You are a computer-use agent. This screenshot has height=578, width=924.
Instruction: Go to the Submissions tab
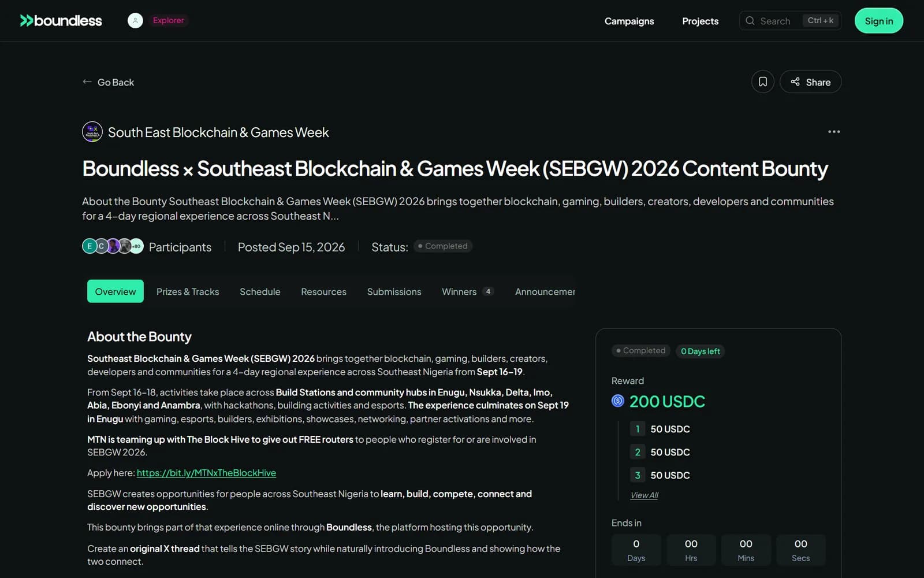pos(394,292)
